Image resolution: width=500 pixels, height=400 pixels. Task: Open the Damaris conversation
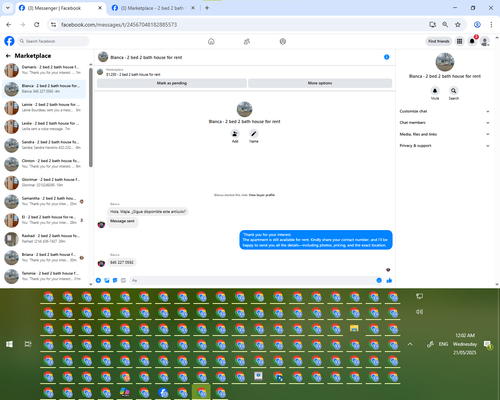click(x=44, y=70)
